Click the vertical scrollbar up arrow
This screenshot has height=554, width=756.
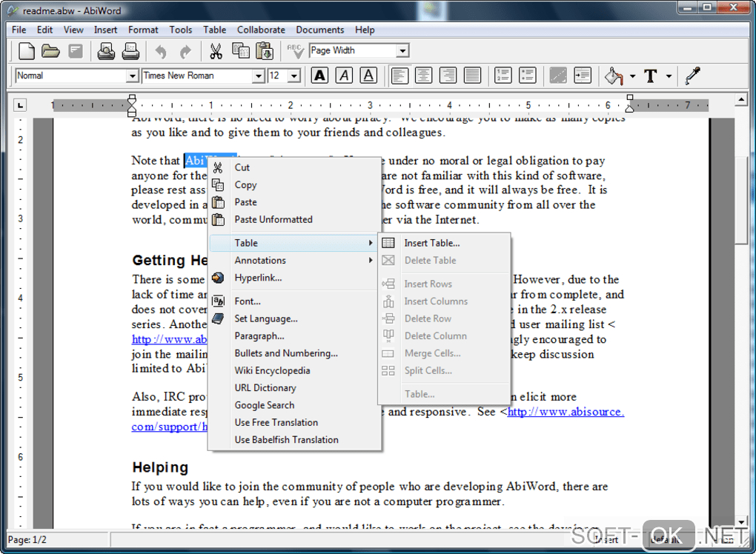pyautogui.click(x=741, y=100)
